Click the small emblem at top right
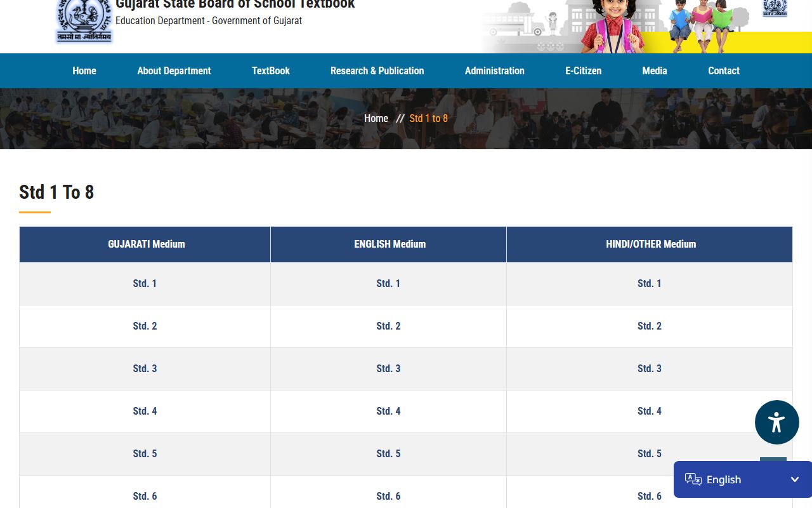Image resolution: width=812 pixels, height=508 pixels. coord(775,8)
